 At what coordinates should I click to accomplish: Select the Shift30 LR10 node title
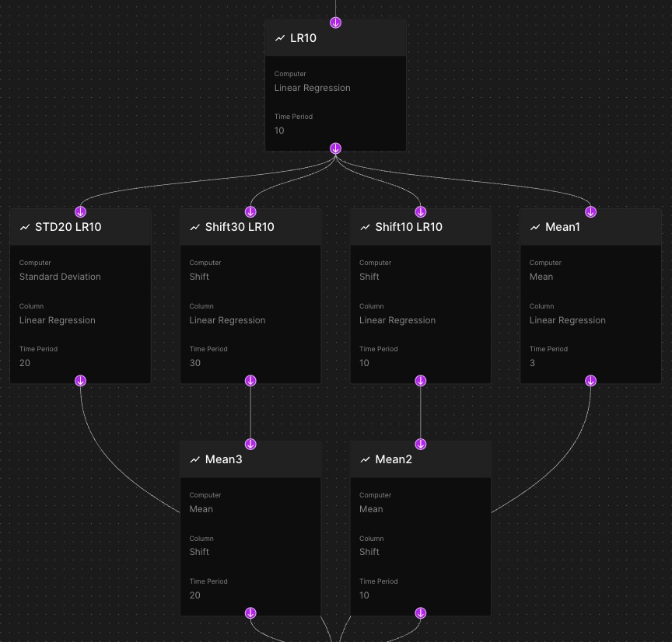pyautogui.click(x=240, y=227)
